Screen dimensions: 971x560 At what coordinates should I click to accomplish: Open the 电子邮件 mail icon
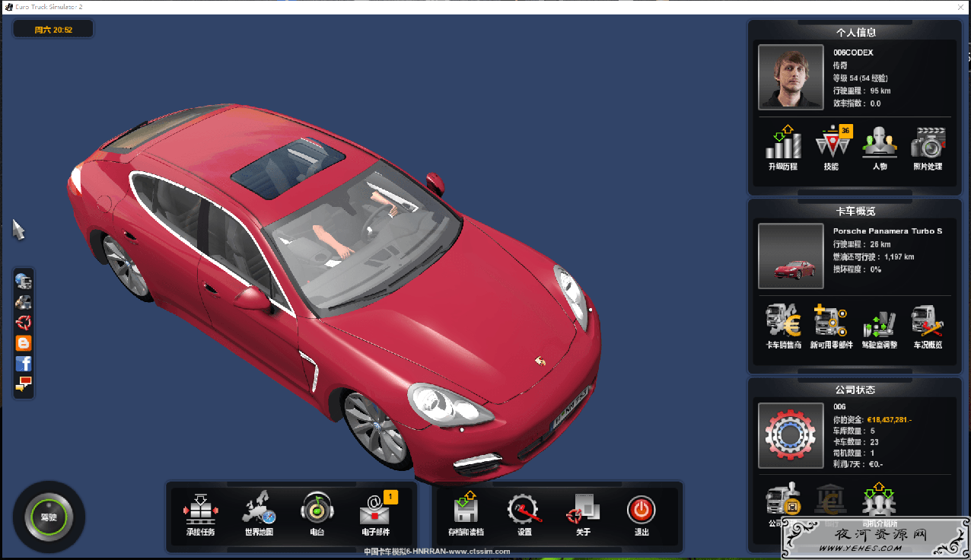(x=374, y=510)
